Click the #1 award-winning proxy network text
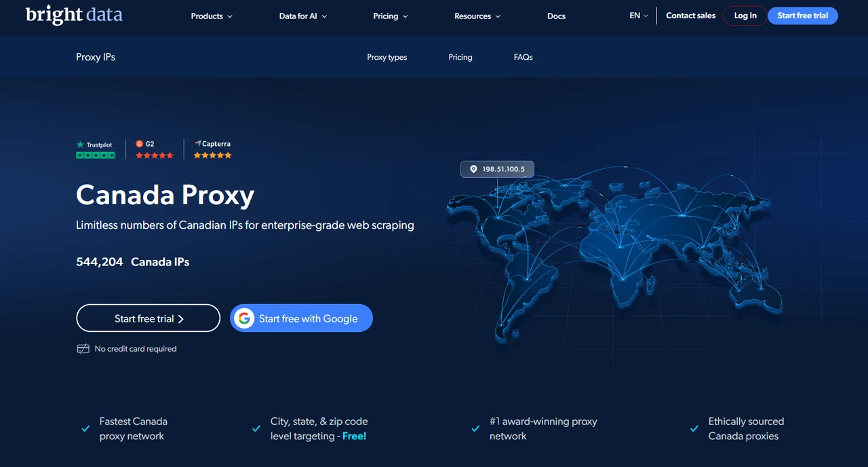The height and width of the screenshot is (467, 868). 543,429
